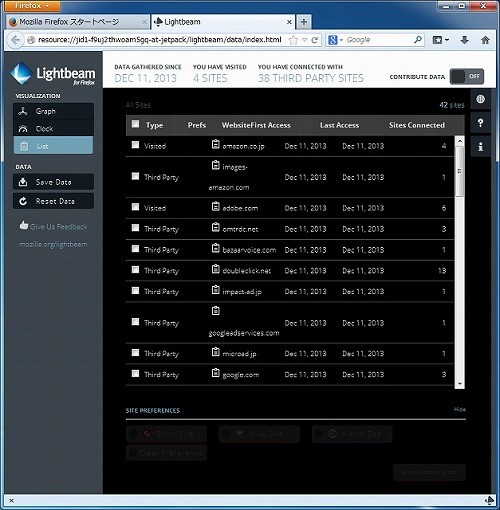Open the Graph visualization
The image size is (500, 510).
pyautogui.click(x=53, y=111)
